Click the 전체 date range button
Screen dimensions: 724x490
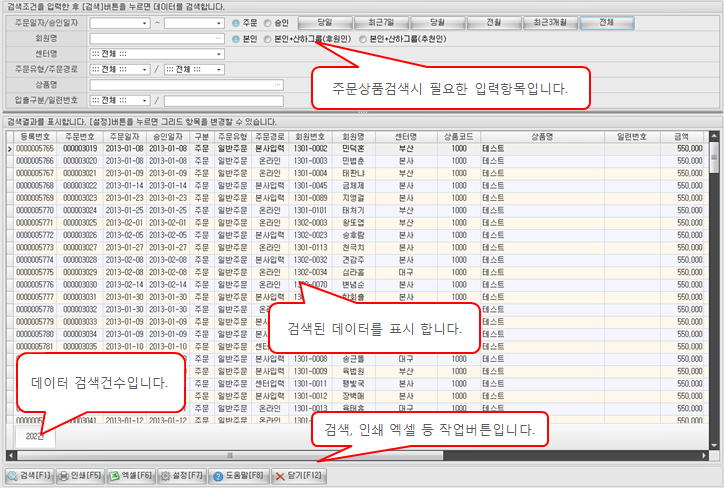coord(607,23)
